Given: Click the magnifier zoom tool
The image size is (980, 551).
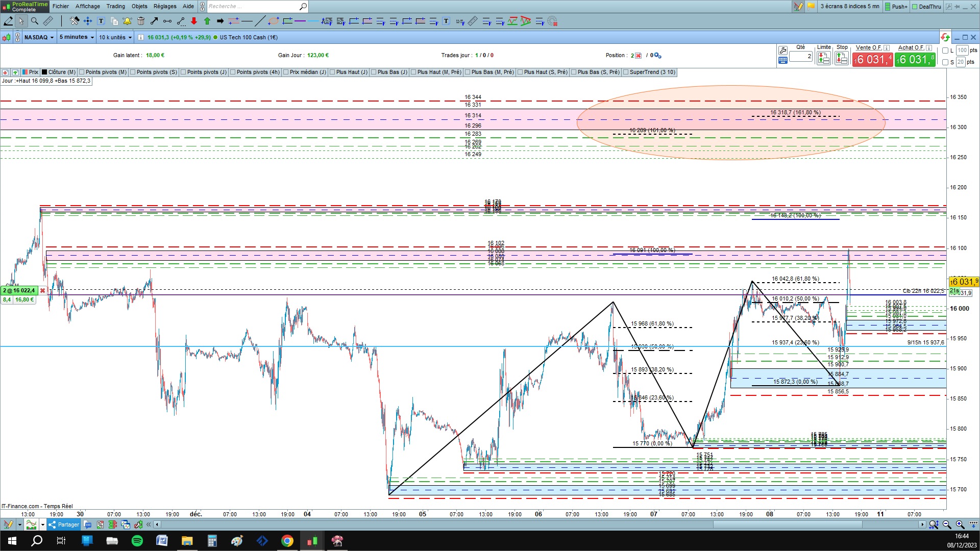Looking at the screenshot, I should coord(35,21).
